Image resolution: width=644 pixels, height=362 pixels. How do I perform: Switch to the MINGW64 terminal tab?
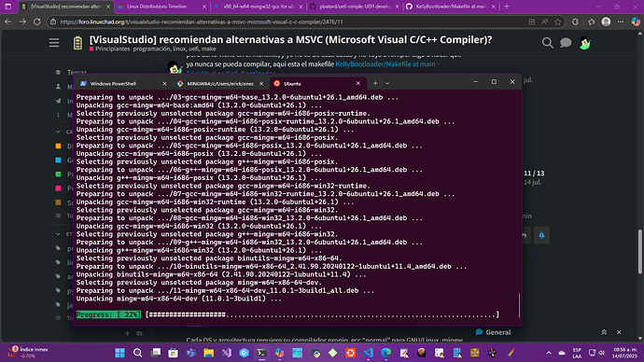220,83
